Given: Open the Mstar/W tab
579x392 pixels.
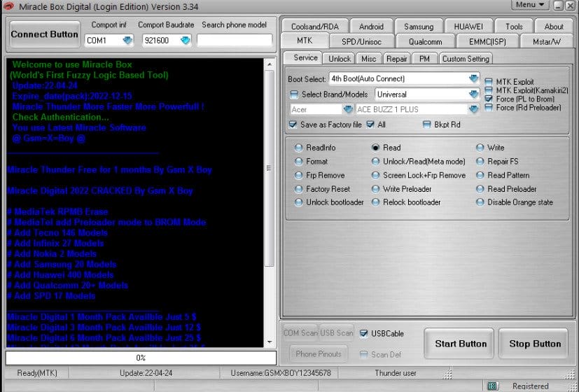Looking at the screenshot, I should tap(547, 42).
